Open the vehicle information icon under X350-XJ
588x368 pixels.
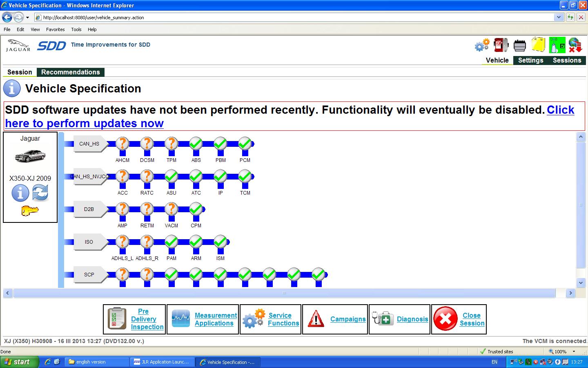click(20, 193)
